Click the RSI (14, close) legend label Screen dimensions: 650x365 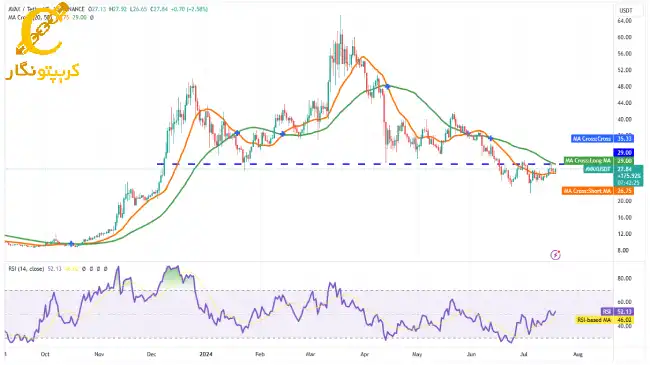(x=26, y=269)
